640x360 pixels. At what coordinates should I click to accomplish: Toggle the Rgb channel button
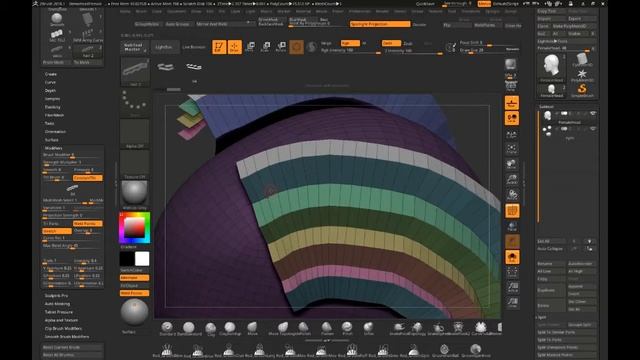click(350, 43)
